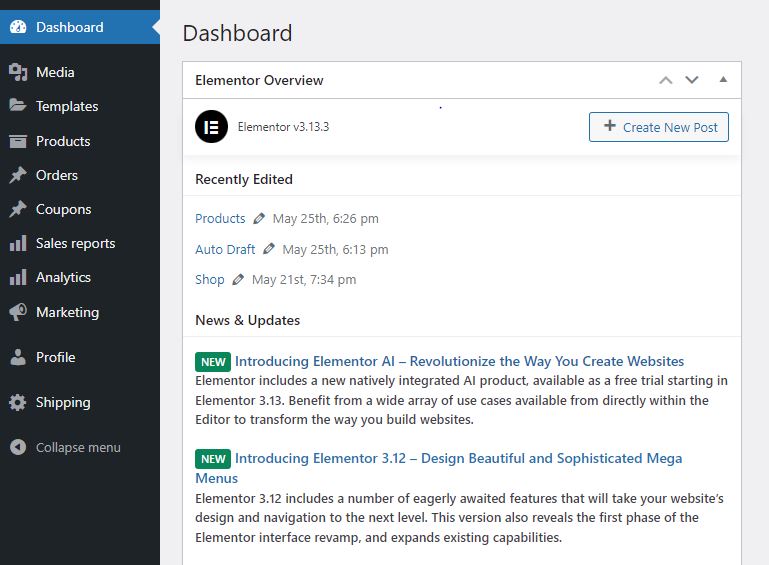Open the Introducing Elementor 3.12 article link

[x=438, y=468]
